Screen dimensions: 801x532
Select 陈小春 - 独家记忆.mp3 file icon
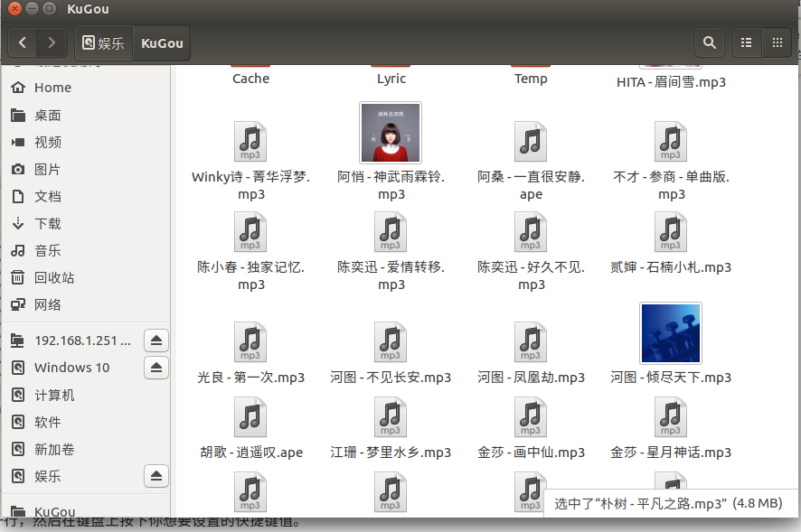pyautogui.click(x=250, y=232)
